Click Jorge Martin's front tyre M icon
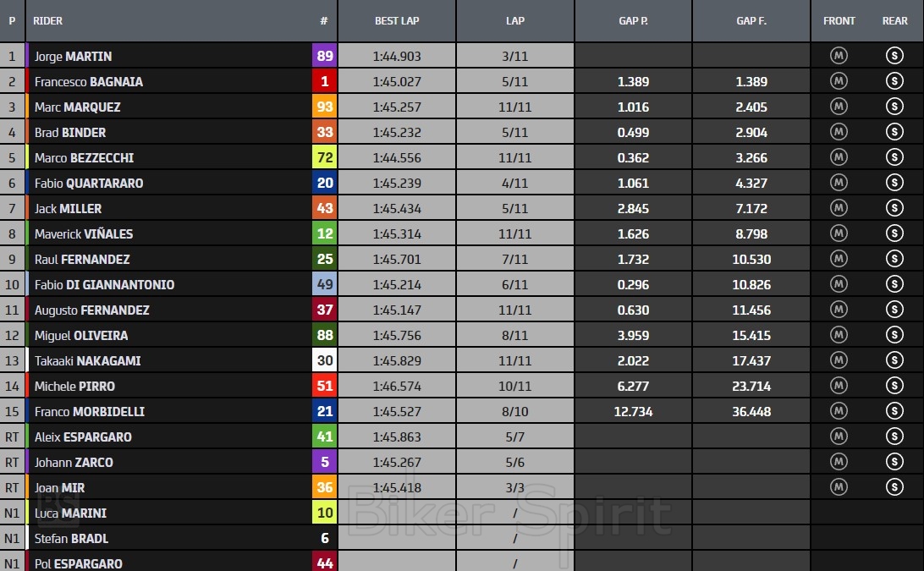 click(x=839, y=57)
